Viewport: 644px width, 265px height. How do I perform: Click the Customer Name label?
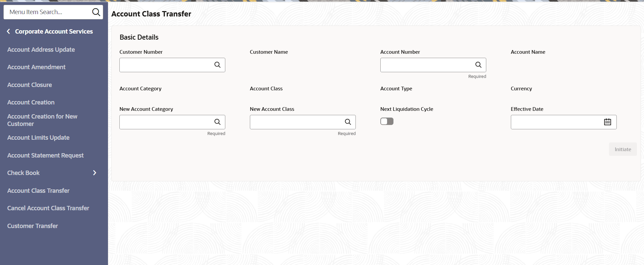pos(269,52)
